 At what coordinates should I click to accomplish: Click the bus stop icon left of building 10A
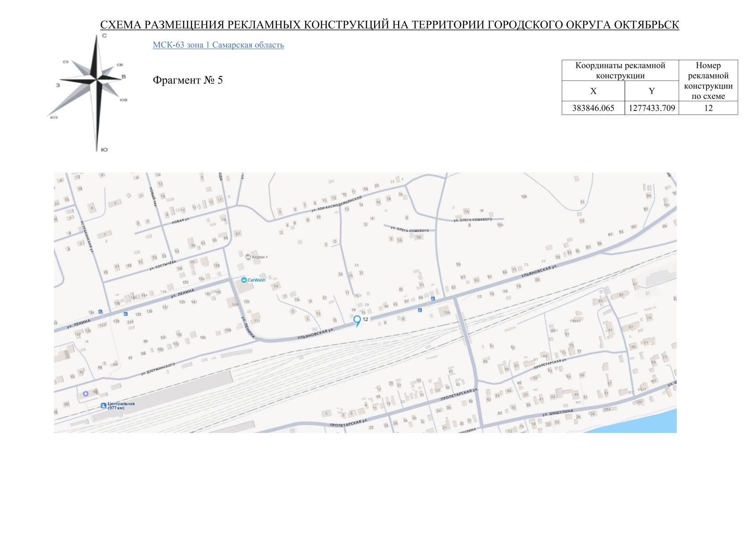tap(420, 310)
